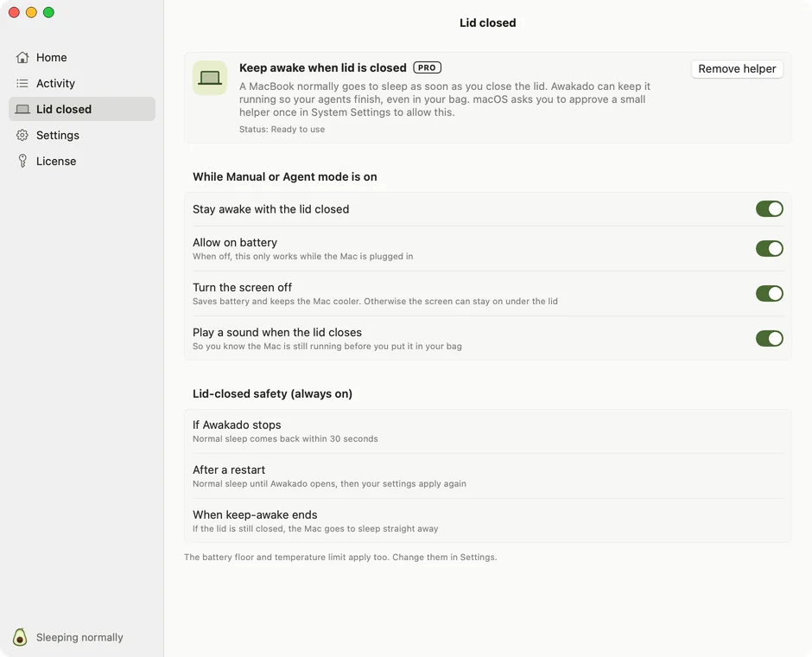Click the Activity list icon
This screenshot has height=657, width=812.
pos(22,83)
